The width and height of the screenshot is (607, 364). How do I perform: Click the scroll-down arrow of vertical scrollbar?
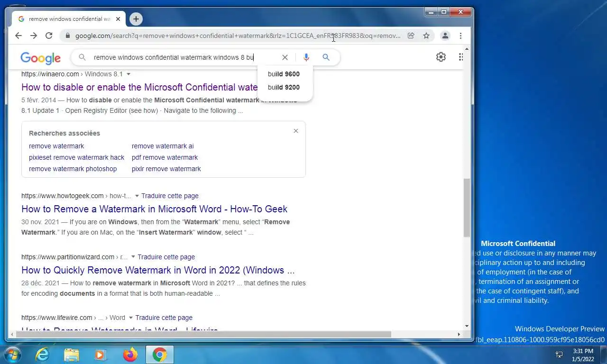(x=467, y=326)
